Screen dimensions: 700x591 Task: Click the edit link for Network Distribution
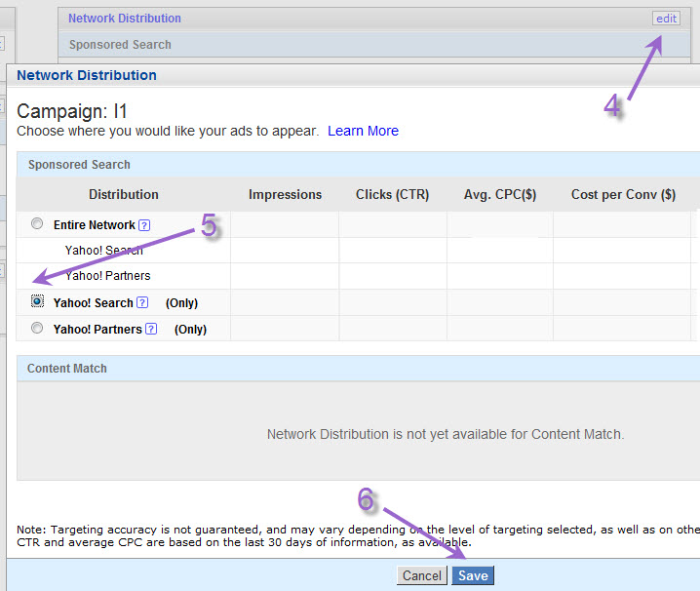[666, 19]
